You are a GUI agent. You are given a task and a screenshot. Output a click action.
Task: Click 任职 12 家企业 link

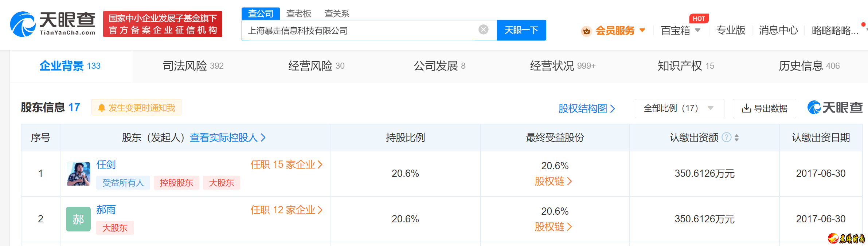(286, 210)
